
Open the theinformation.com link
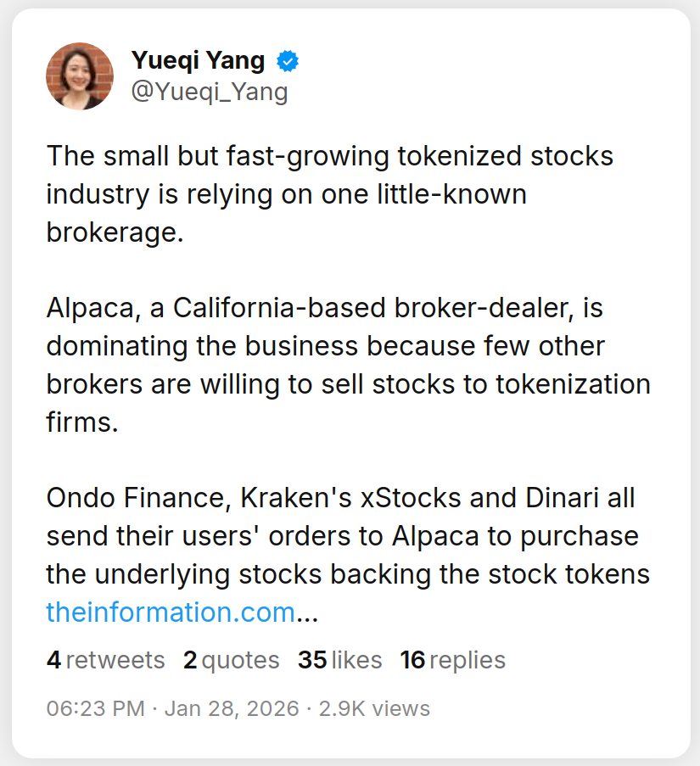[x=170, y=612]
